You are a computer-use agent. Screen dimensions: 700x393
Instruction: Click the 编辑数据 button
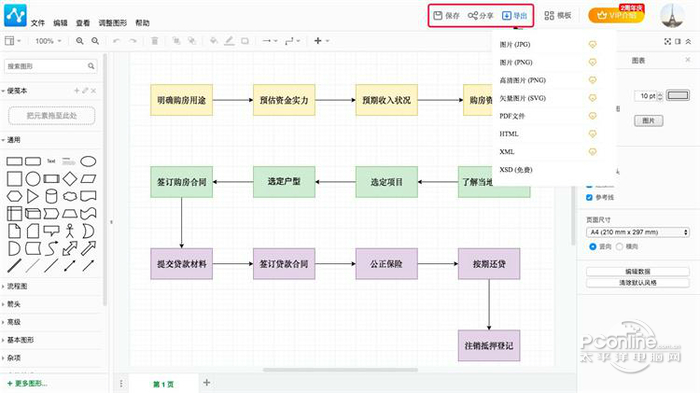pos(638,272)
